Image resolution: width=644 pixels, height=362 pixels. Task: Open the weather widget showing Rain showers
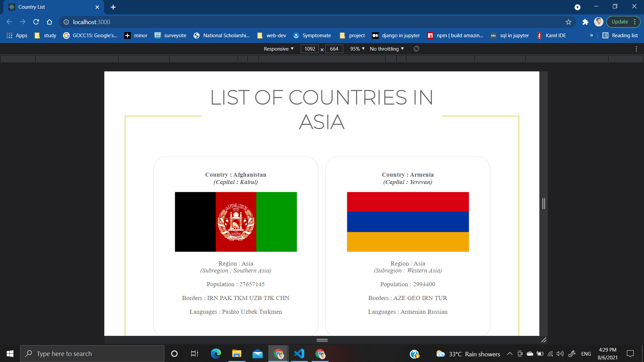click(468, 354)
